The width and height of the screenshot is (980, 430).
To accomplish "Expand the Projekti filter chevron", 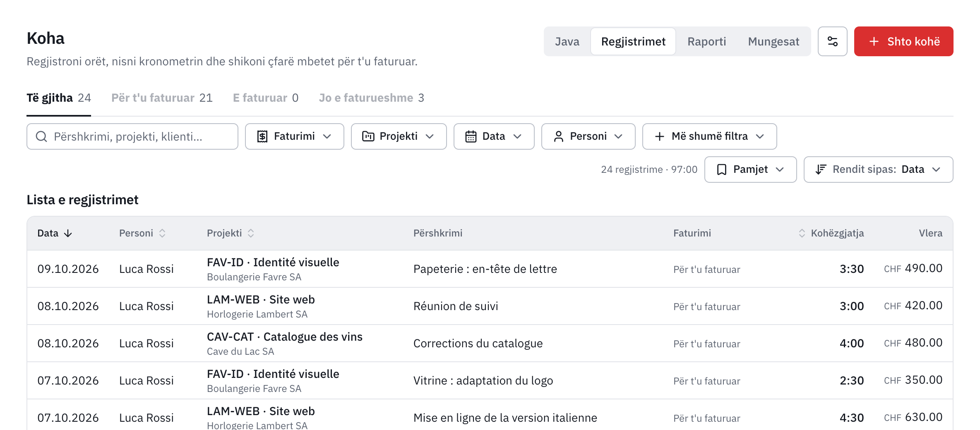I will point(430,136).
